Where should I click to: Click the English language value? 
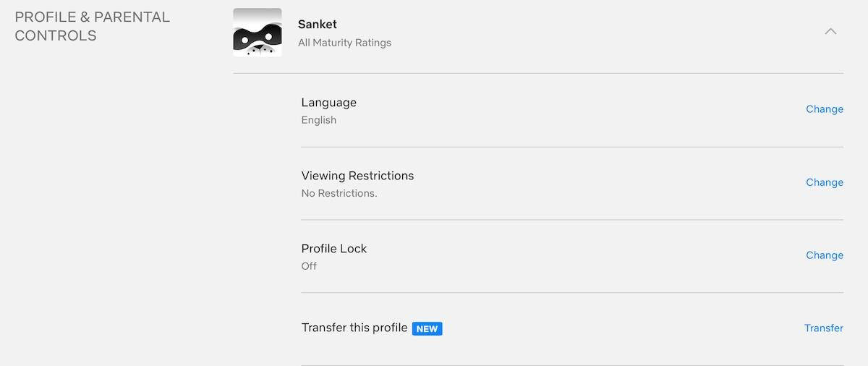pos(319,120)
